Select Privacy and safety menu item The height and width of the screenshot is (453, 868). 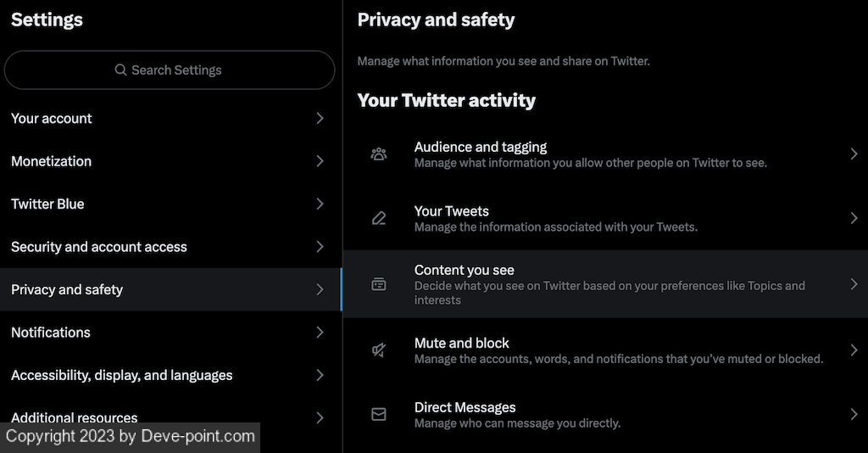[67, 289]
